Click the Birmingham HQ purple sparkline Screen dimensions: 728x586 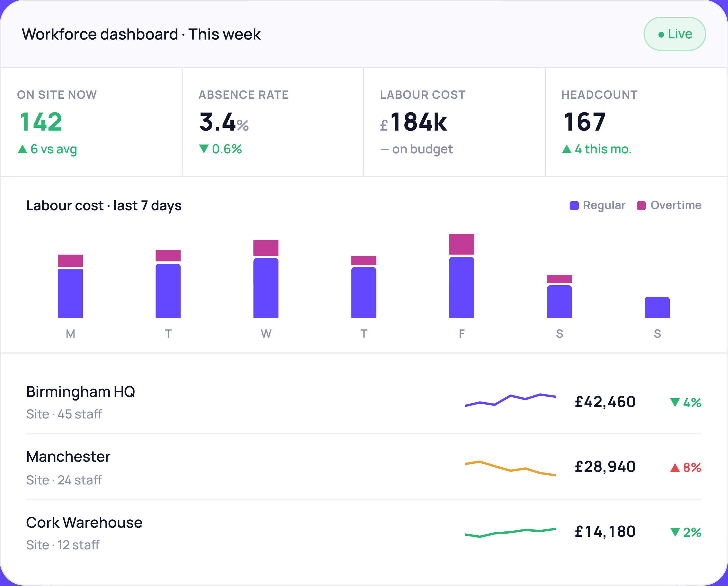click(510, 400)
